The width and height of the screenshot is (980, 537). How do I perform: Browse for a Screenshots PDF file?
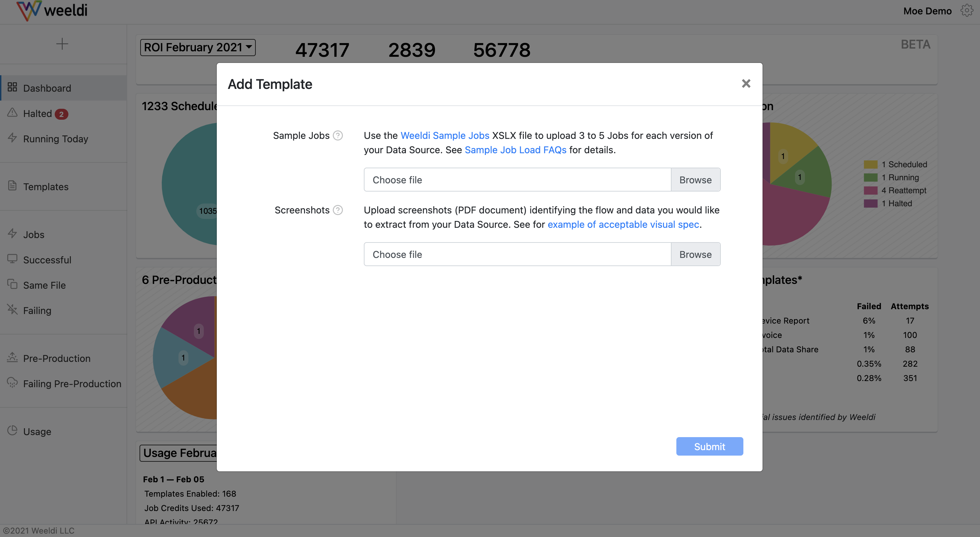click(695, 254)
